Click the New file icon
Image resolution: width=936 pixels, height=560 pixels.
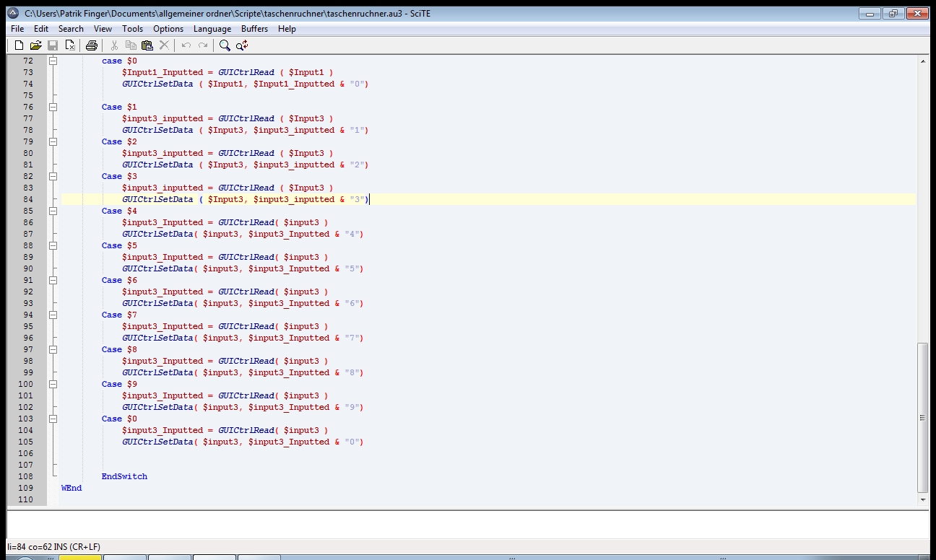[x=19, y=45]
